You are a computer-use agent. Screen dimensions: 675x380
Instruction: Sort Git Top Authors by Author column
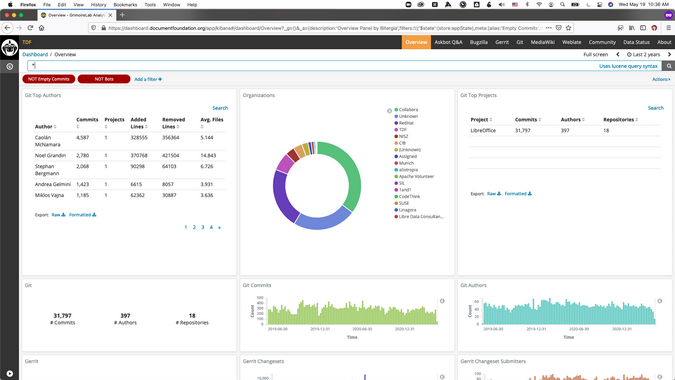tap(46, 127)
